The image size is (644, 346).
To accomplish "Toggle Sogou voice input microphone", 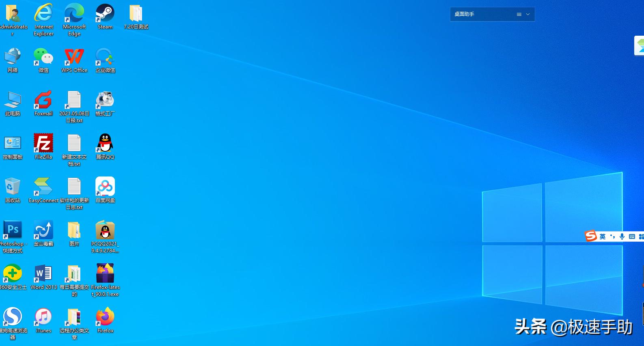I will [x=622, y=236].
